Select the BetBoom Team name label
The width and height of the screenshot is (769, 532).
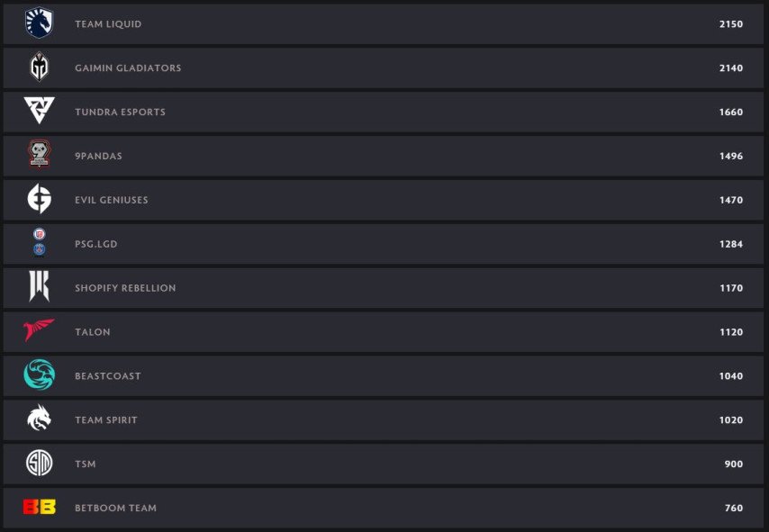(117, 507)
